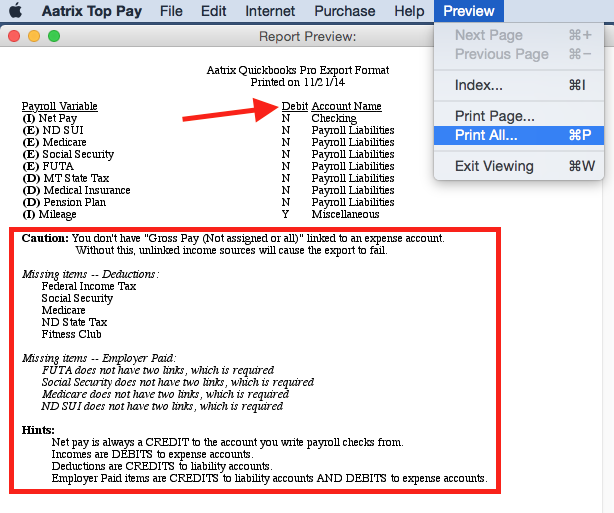
Task: Click the Checking account name
Action: pos(334,118)
